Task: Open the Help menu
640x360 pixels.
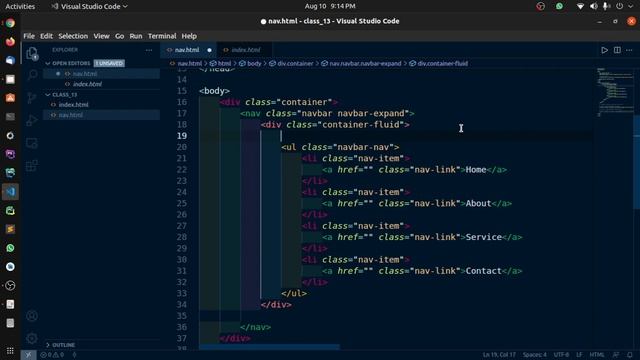Action: pyautogui.click(x=189, y=36)
